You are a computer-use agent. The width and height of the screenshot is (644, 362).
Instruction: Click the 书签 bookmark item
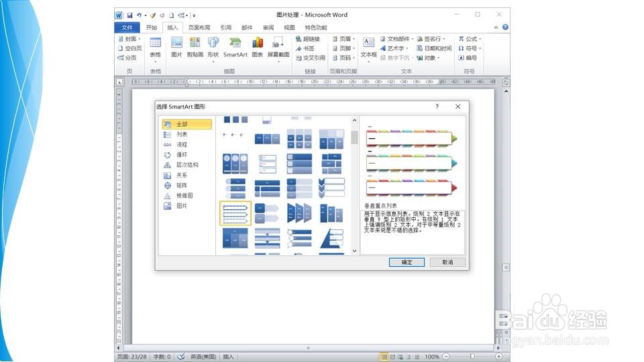pyautogui.click(x=305, y=48)
